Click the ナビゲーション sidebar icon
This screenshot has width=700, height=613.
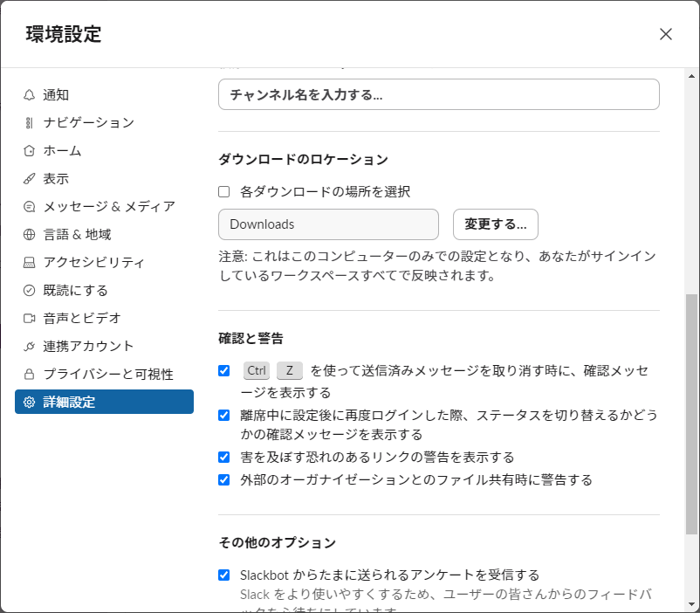(x=29, y=123)
